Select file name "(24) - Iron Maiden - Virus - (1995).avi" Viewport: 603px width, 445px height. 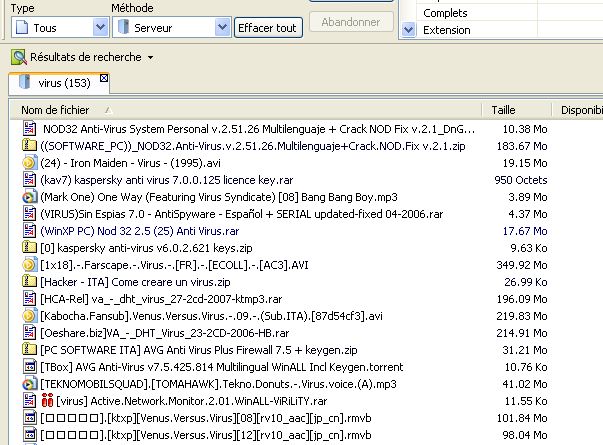(130, 163)
